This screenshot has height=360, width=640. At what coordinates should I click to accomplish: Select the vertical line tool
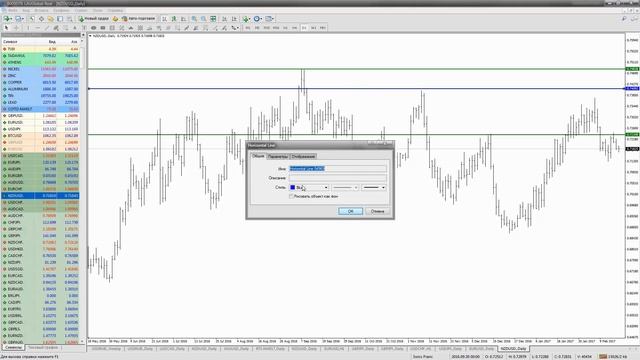coord(28,28)
